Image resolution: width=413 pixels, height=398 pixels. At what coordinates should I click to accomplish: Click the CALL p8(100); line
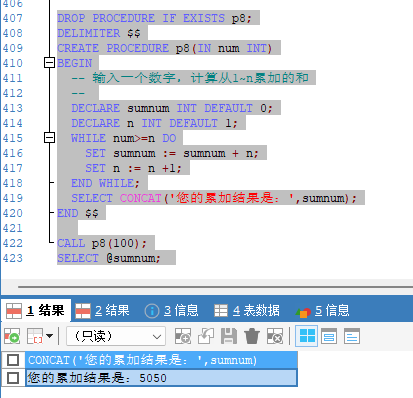click(x=102, y=243)
